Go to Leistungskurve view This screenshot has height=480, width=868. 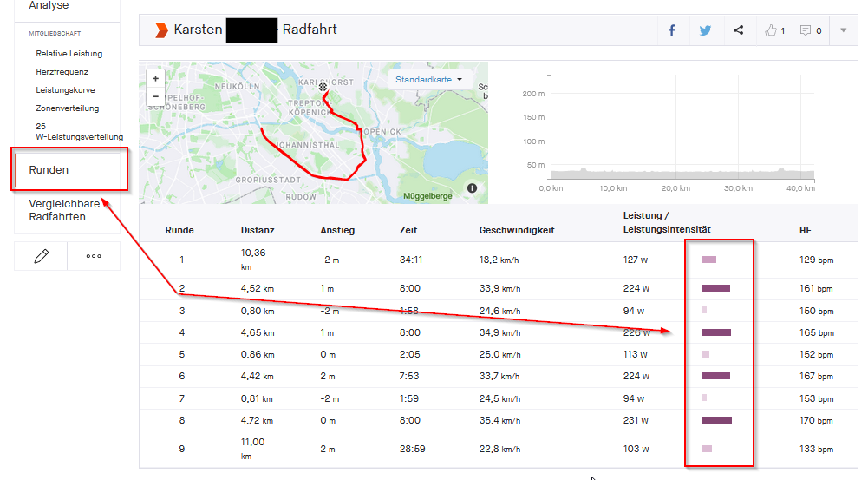(x=65, y=90)
